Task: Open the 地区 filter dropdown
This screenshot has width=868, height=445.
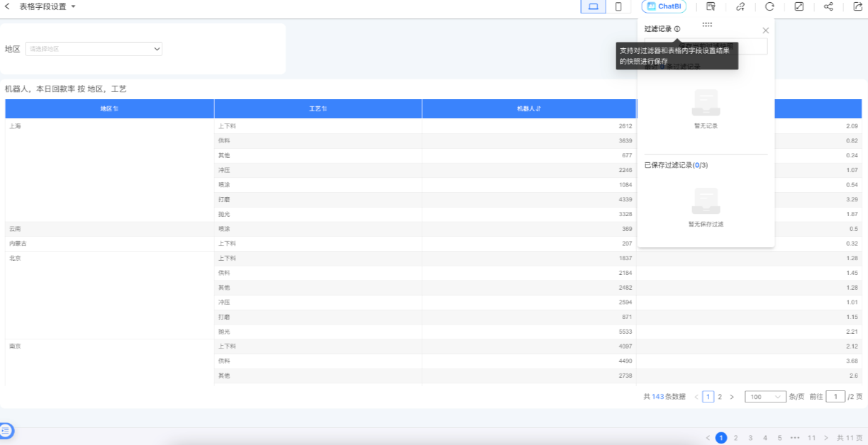Action: pos(94,49)
